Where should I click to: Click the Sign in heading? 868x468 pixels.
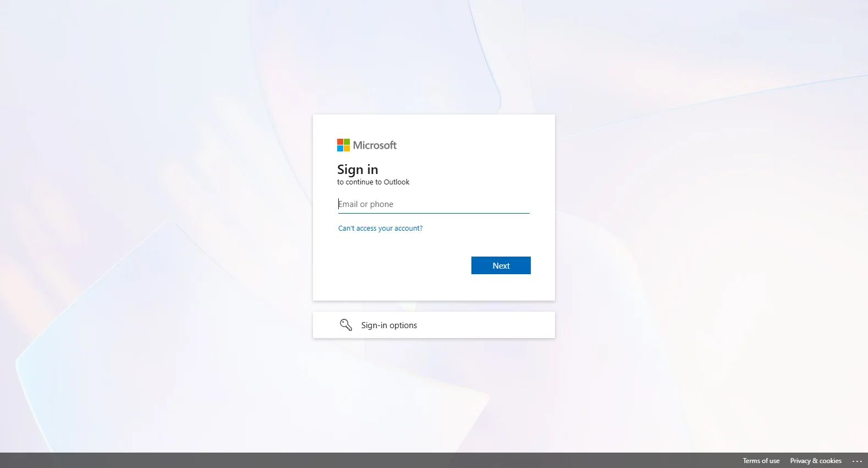pos(358,170)
